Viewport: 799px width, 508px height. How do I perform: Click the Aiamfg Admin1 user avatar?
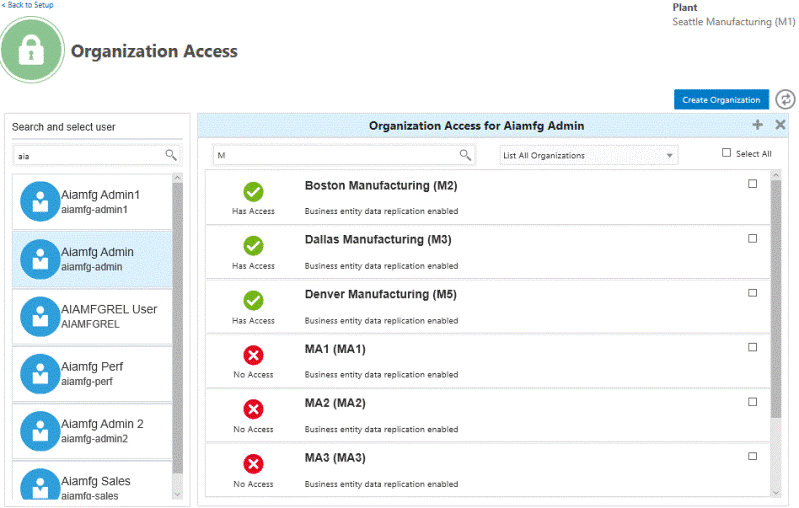(40, 201)
